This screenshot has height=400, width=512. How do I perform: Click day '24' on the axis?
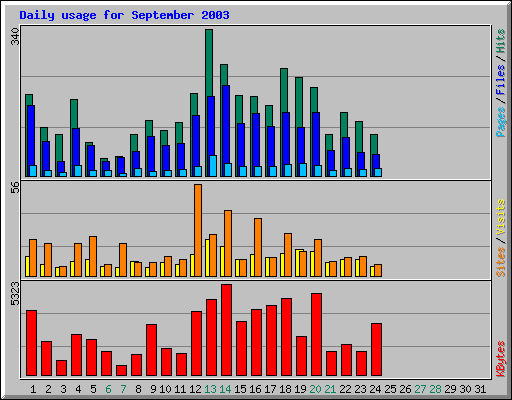pos(375,389)
